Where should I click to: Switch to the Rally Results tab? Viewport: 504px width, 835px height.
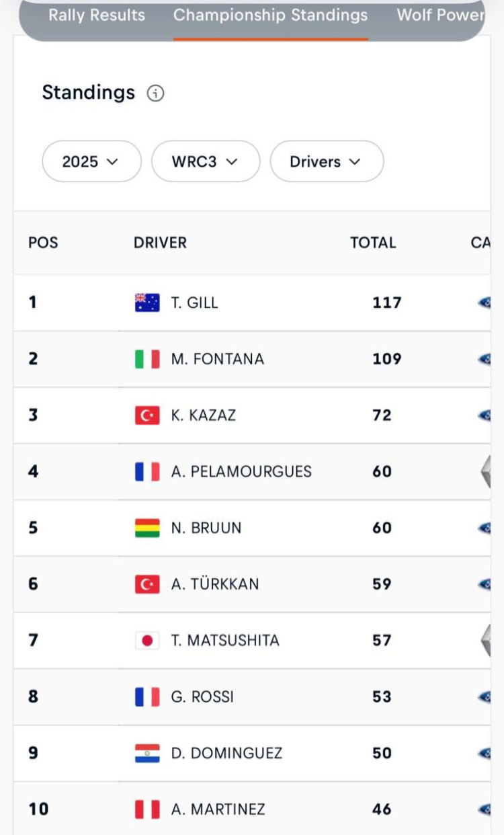click(97, 15)
